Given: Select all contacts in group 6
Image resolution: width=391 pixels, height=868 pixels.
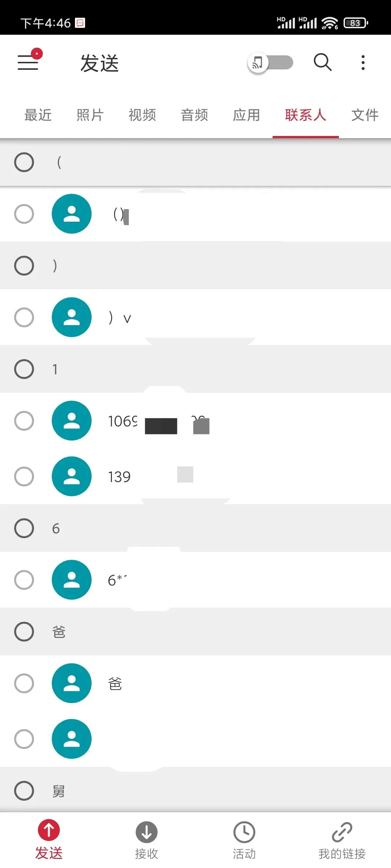Looking at the screenshot, I should click(x=24, y=528).
